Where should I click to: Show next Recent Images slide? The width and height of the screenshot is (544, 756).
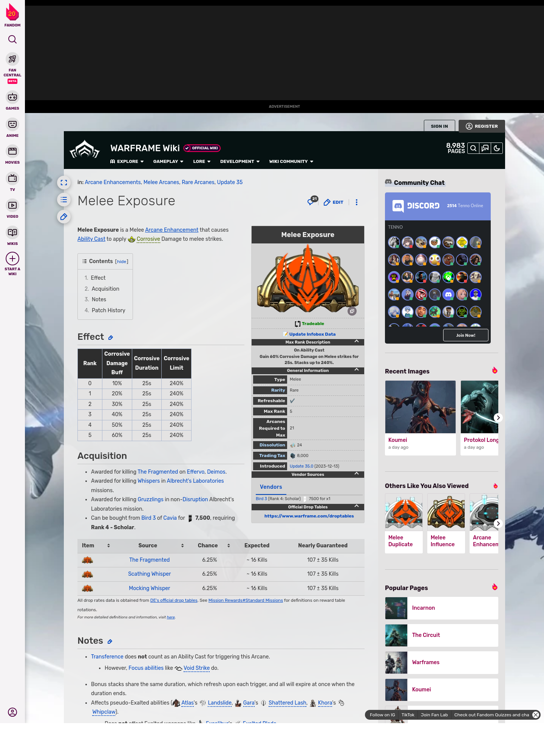click(498, 418)
